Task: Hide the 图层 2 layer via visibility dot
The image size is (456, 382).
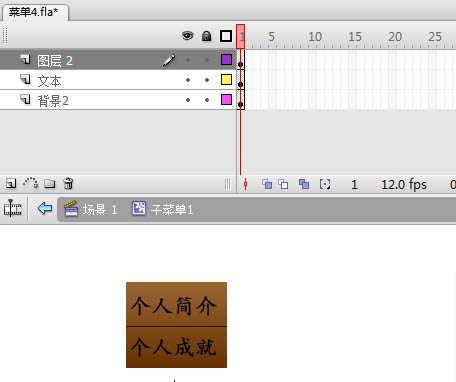Action: pyautogui.click(x=188, y=60)
